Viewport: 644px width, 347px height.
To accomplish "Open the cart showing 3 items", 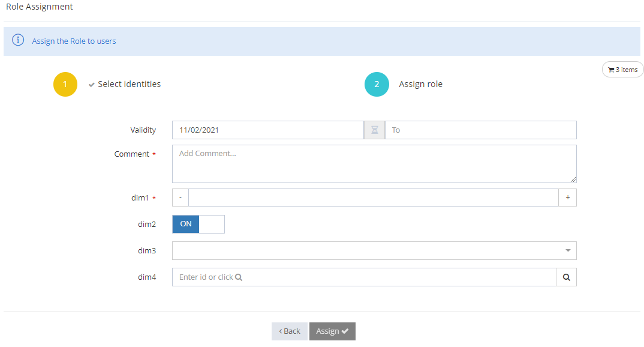I will coord(622,70).
